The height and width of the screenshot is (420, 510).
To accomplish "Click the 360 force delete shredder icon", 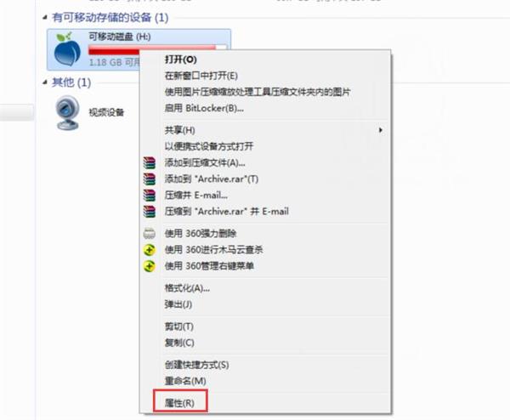I will click(x=150, y=234).
